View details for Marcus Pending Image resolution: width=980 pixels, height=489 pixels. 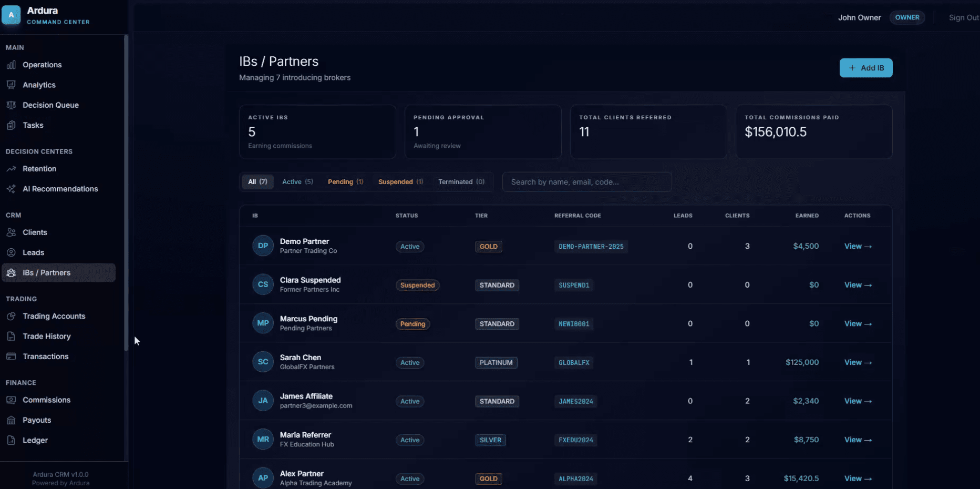point(858,324)
